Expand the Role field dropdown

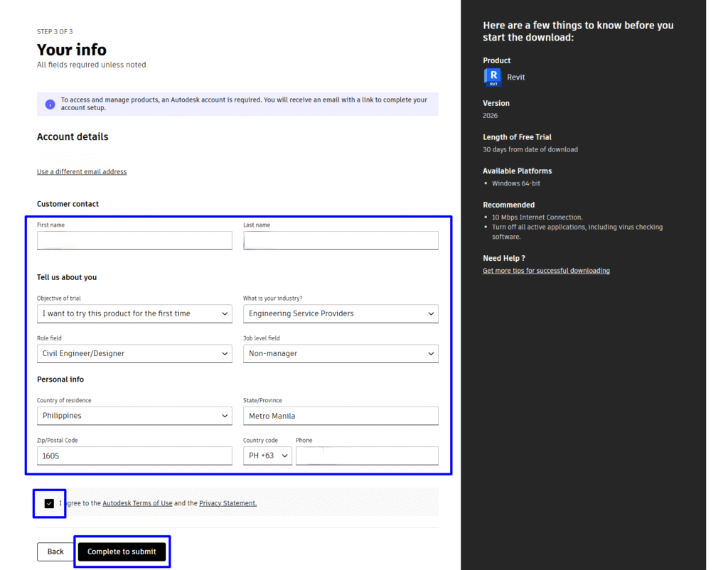click(x=134, y=354)
